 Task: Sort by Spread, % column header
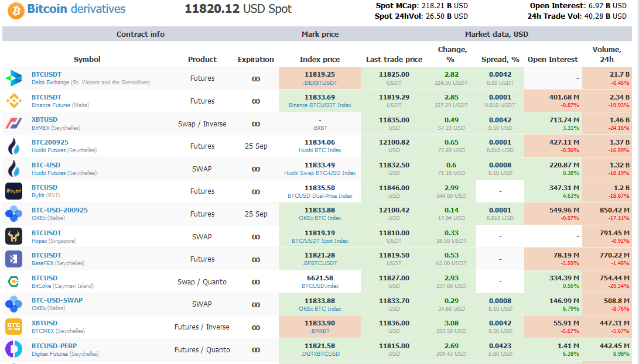pyautogui.click(x=500, y=60)
